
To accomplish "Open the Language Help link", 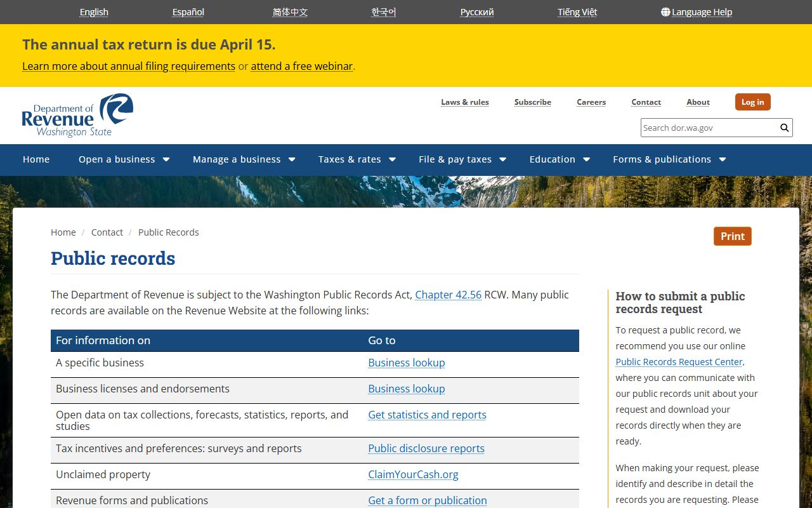I will click(702, 12).
